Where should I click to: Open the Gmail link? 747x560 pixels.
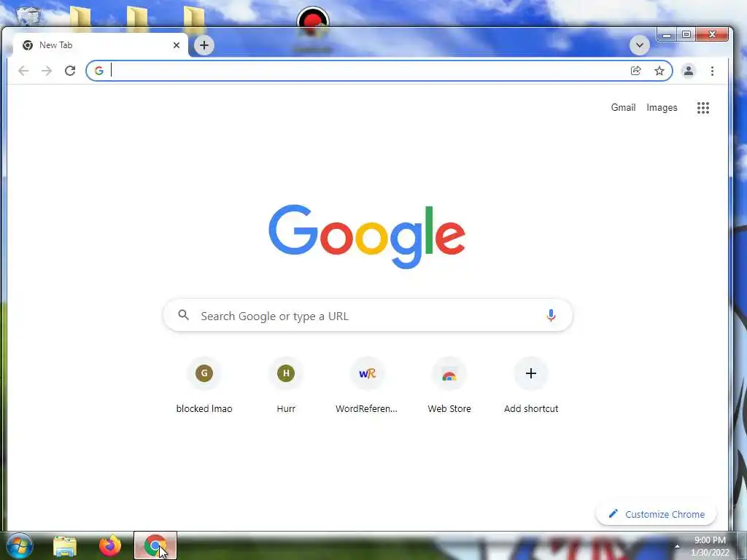pos(623,108)
